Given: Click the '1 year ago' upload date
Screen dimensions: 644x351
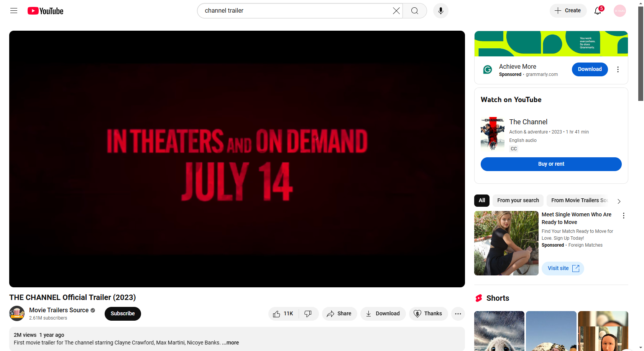Looking at the screenshot, I should 52,335.
